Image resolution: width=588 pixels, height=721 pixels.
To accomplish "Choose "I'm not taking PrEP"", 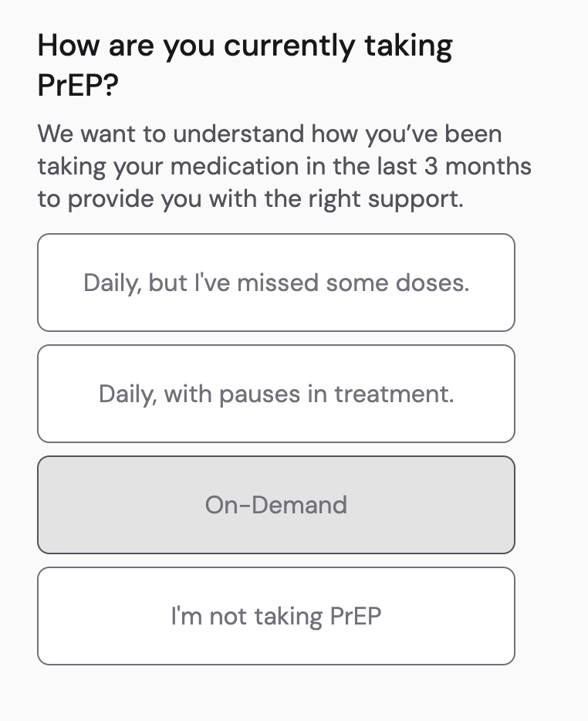I will 275,616.
